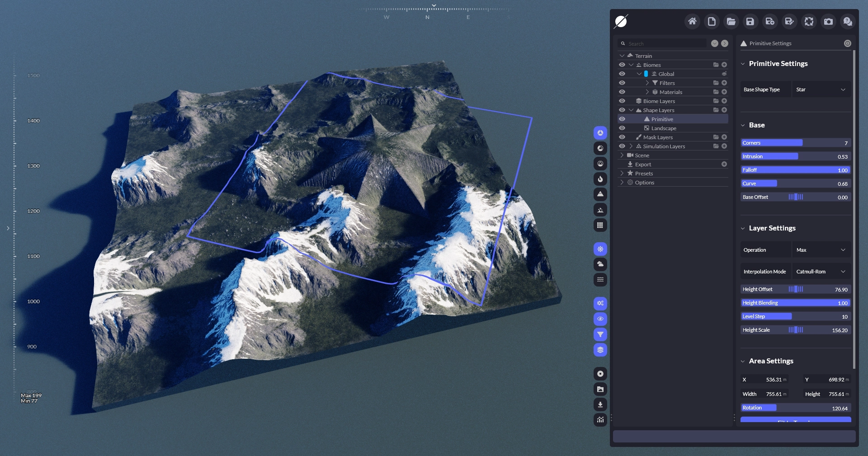868x456 pixels.
Task: Open project with the folder icon
Action: click(731, 21)
